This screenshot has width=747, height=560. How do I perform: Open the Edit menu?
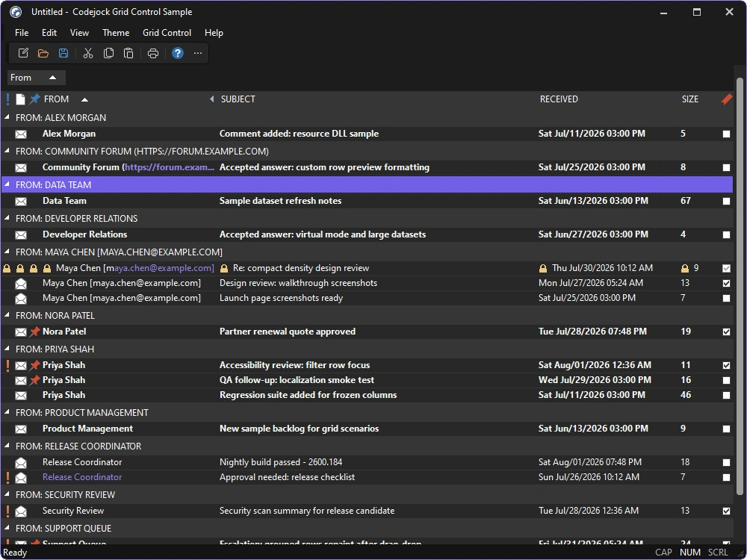click(x=49, y=33)
